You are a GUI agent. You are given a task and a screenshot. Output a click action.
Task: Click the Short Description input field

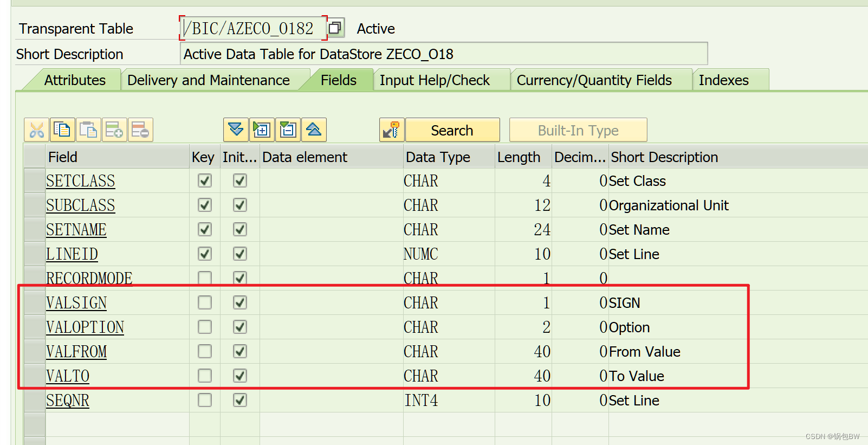click(443, 54)
